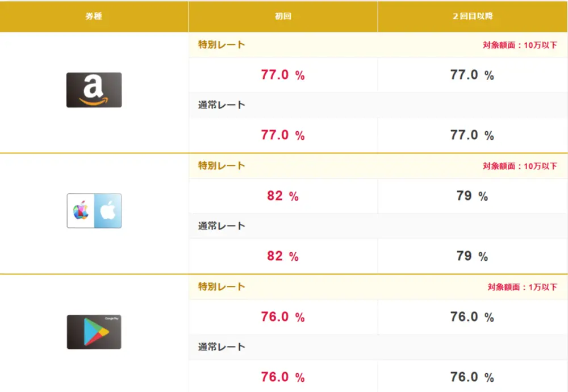Click Apple 特別レート label

point(222,165)
